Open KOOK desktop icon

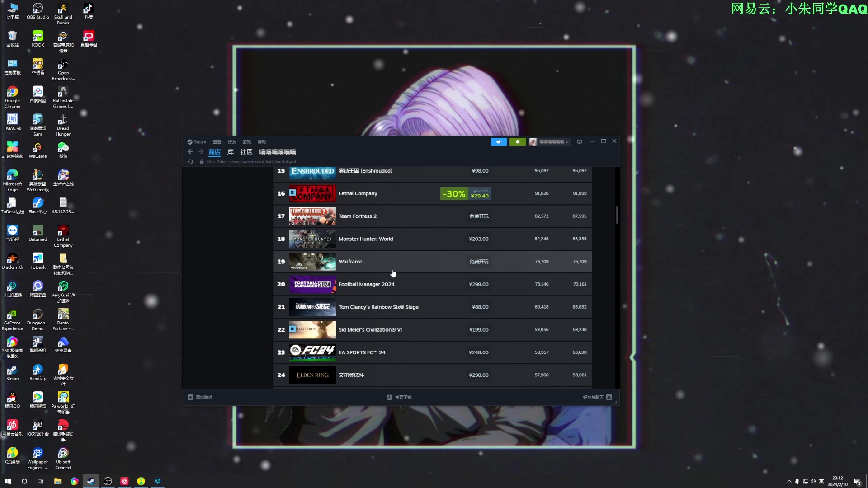(38, 39)
